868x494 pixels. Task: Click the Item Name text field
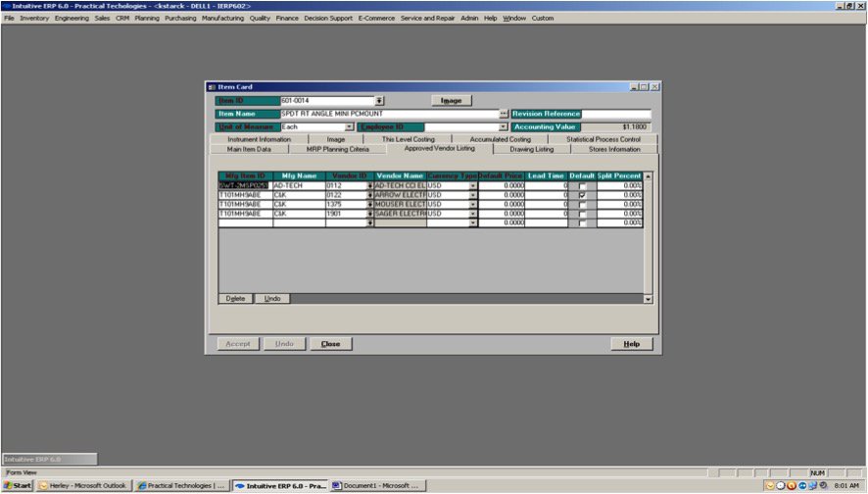pos(390,114)
